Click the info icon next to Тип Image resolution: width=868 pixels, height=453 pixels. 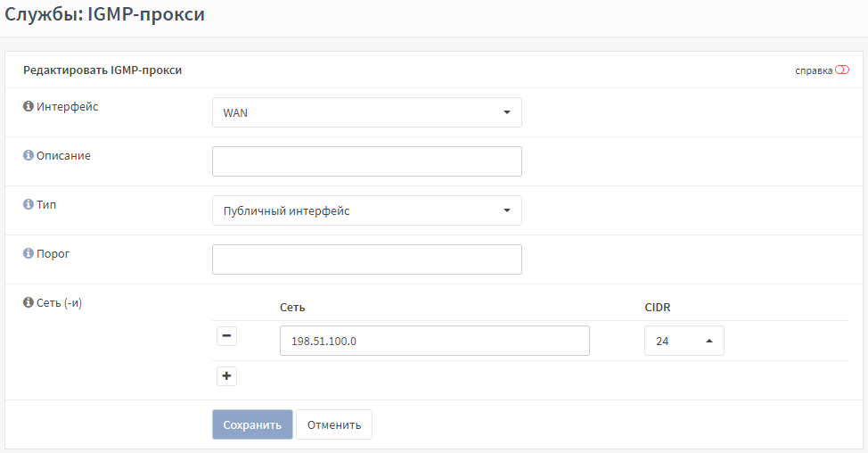[x=29, y=204]
